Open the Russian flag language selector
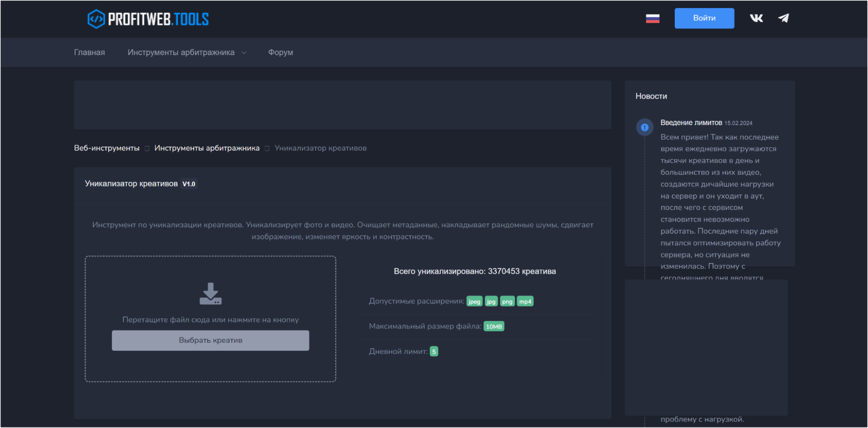This screenshot has width=868, height=428. (x=652, y=18)
